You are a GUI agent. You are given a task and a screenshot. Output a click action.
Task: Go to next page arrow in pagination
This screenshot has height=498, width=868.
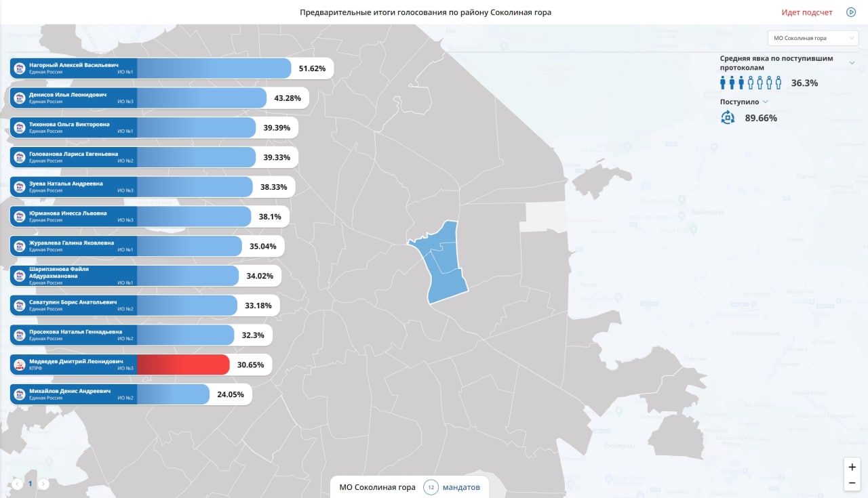pyautogui.click(x=43, y=484)
